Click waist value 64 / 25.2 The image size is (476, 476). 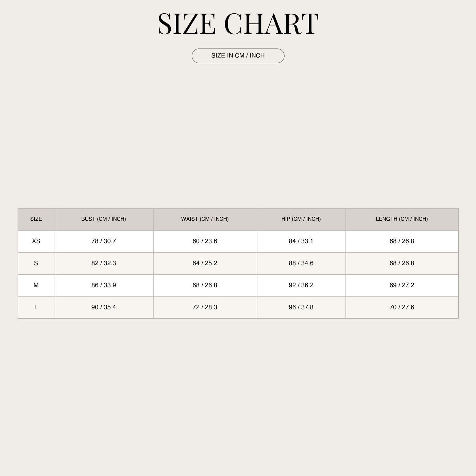tap(205, 263)
